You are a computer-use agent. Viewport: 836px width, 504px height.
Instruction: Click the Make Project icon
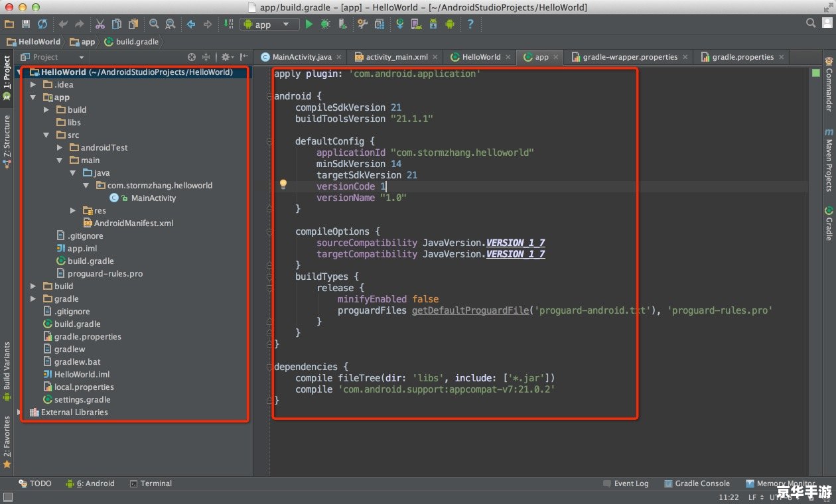click(228, 24)
